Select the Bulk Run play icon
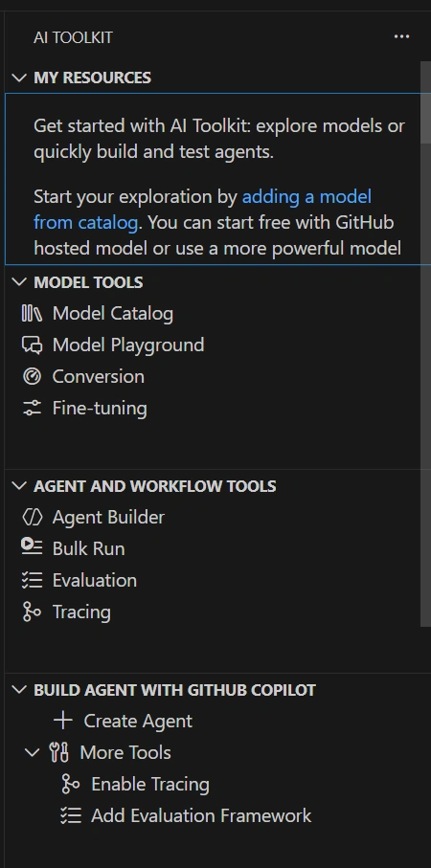 click(x=32, y=548)
